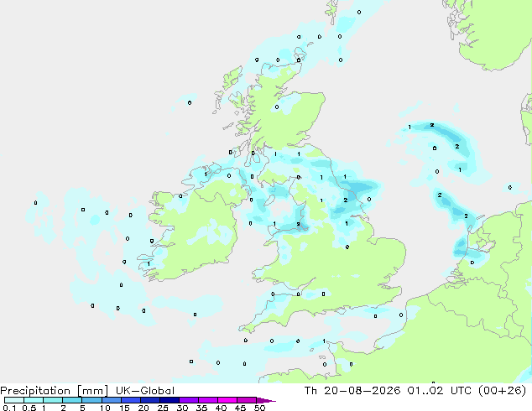Select the 0.5–1 mm legend swatch
Viewport: 532px width, 411px height.
pyautogui.click(x=34, y=400)
